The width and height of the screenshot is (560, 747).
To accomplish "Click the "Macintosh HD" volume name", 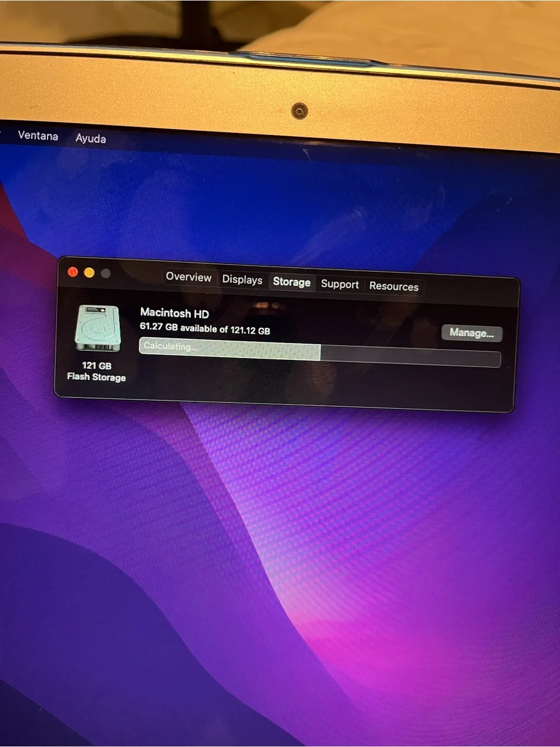I will 174,313.
